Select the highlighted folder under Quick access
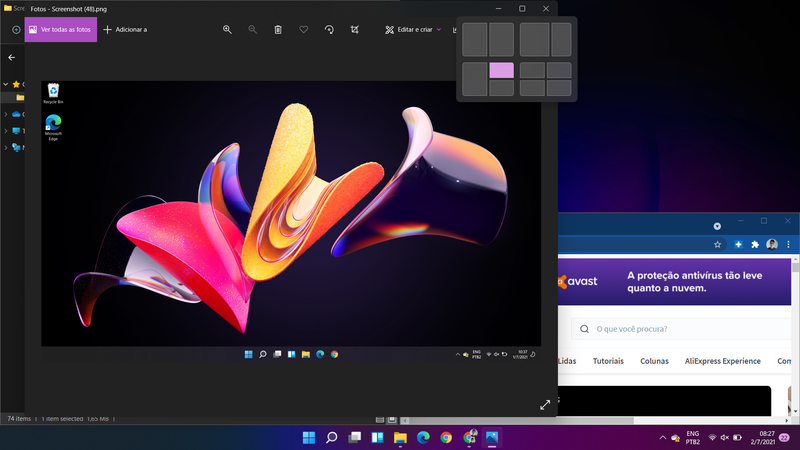Viewport: 800px width, 450px height. 20,97
